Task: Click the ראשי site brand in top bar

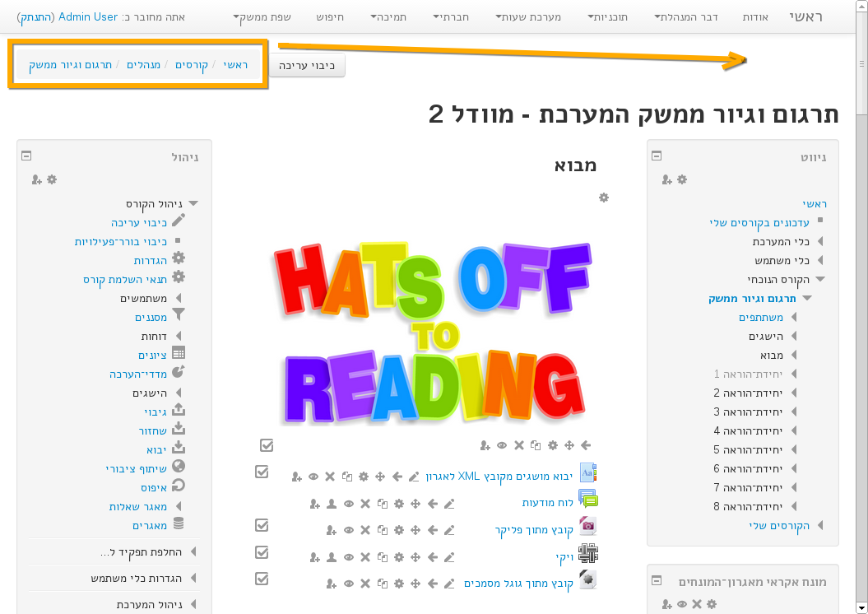Action: [x=805, y=17]
